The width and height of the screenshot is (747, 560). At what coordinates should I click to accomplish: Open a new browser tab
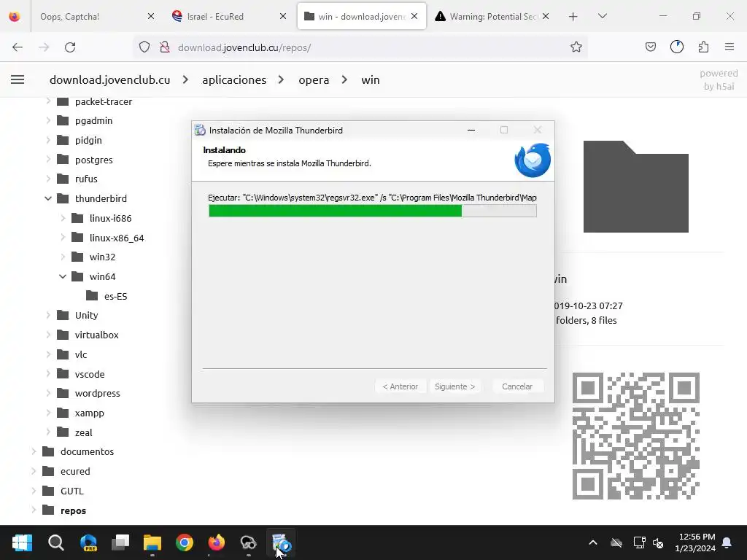(x=573, y=17)
